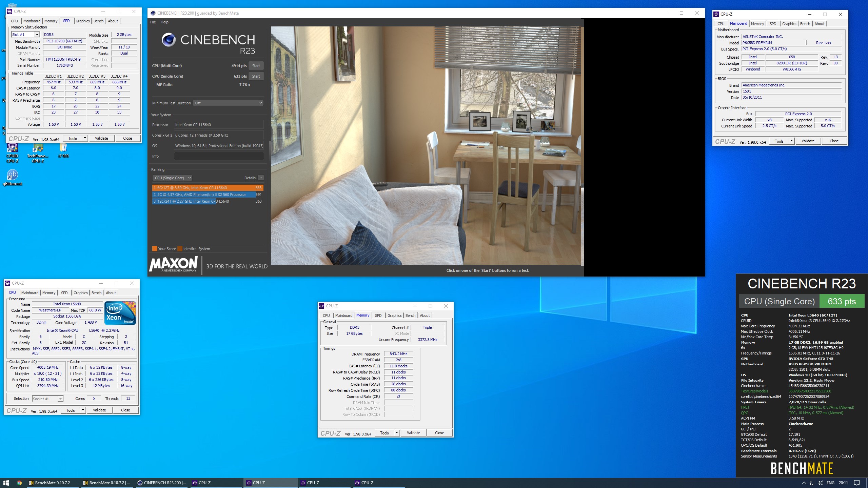This screenshot has height=488, width=868.
Task: Open About tab in the SPD CPU-Z window
Action: coord(113,21)
